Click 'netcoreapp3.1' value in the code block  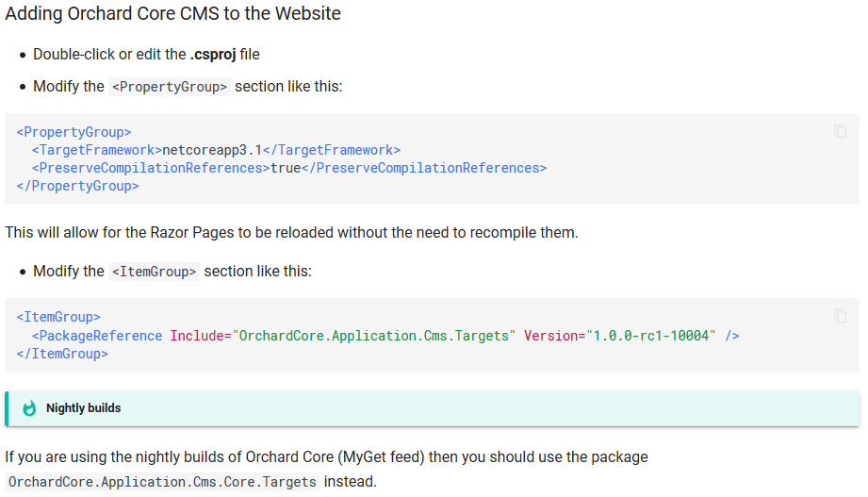tap(212, 150)
